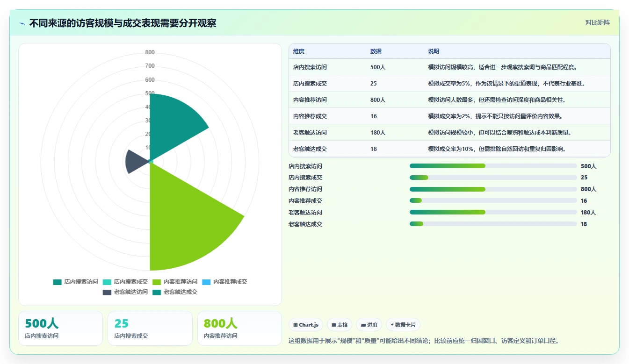Open the 500人 店内搜索访问 stat card
The width and height of the screenshot is (629, 364).
click(x=60, y=328)
